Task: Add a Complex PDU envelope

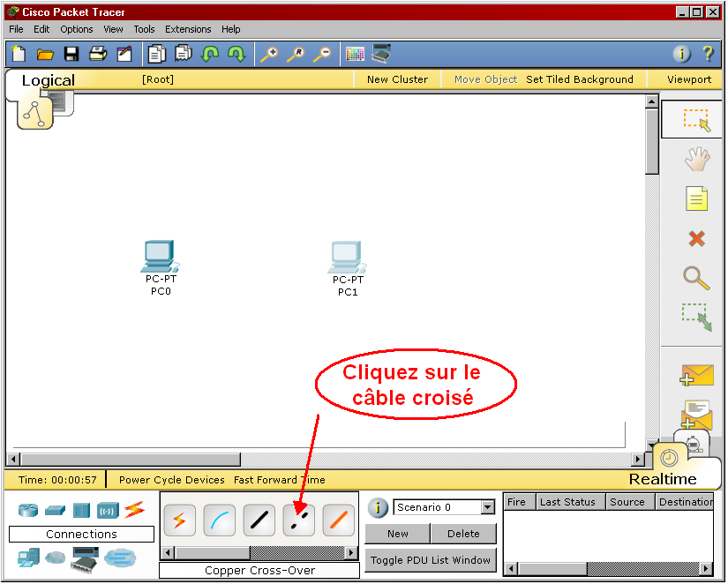Action: 696,415
